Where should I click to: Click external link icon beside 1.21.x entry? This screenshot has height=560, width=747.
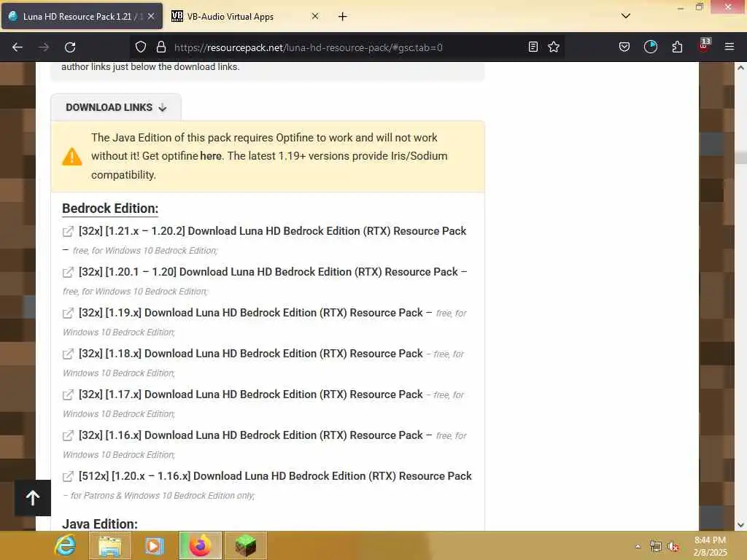[x=68, y=231]
